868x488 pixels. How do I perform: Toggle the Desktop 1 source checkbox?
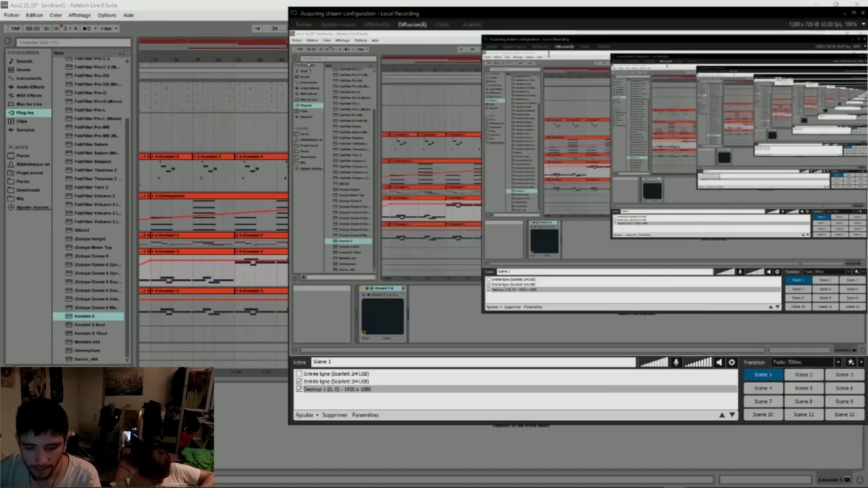(x=299, y=389)
